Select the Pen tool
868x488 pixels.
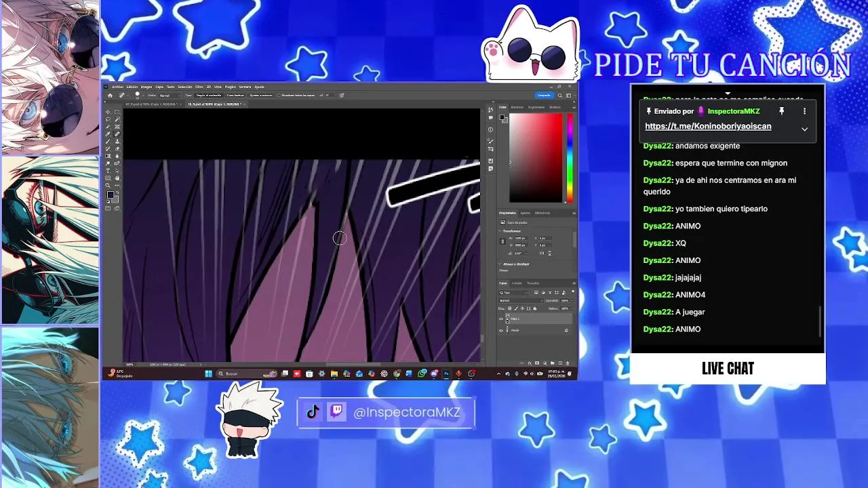(x=117, y=163)
